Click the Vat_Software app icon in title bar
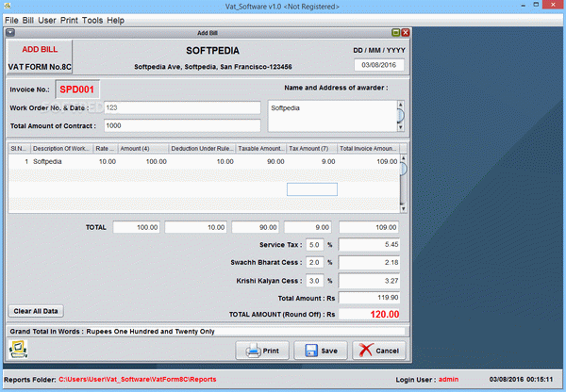 pyautogui.click(x=7, y=6)
